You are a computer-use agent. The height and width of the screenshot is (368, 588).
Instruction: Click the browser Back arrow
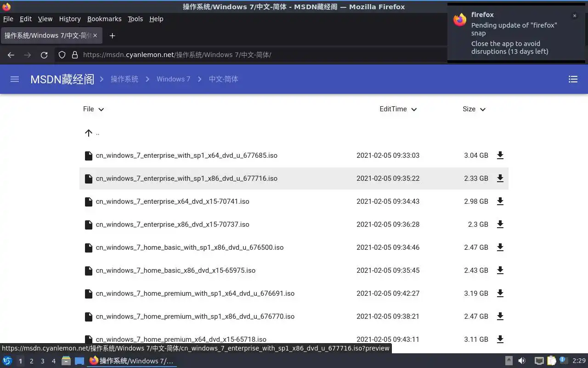(11, 55)
